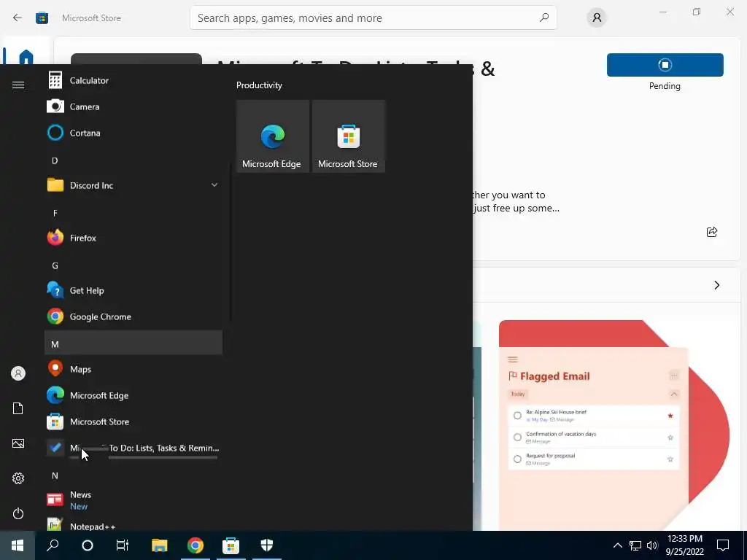The image size is (747, 560).
Task: Open Cortana from the app list
Action: (x=133, y=133)
